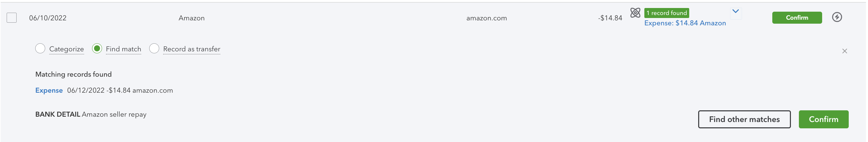868x142 pixels.
Task: Click the green 1 record found badge
Action: [667, 13]
